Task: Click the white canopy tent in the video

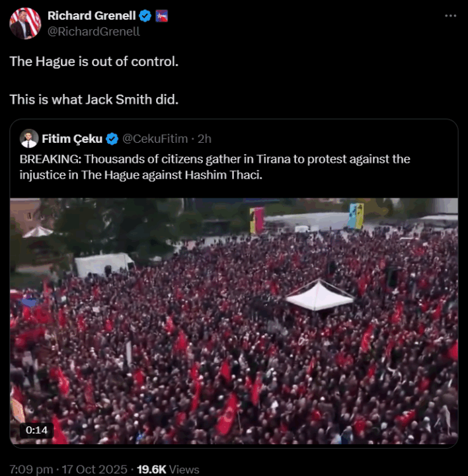Action: coord(319,295)
